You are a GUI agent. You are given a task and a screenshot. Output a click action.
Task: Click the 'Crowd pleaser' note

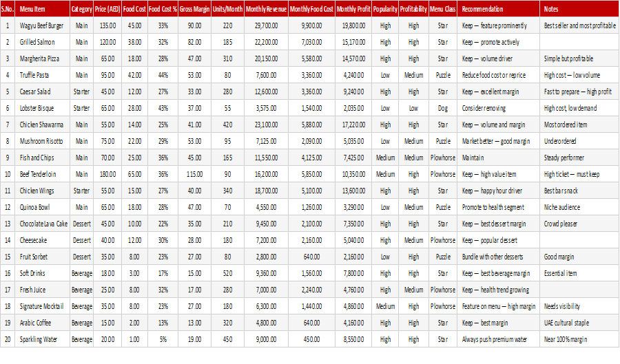579,224
